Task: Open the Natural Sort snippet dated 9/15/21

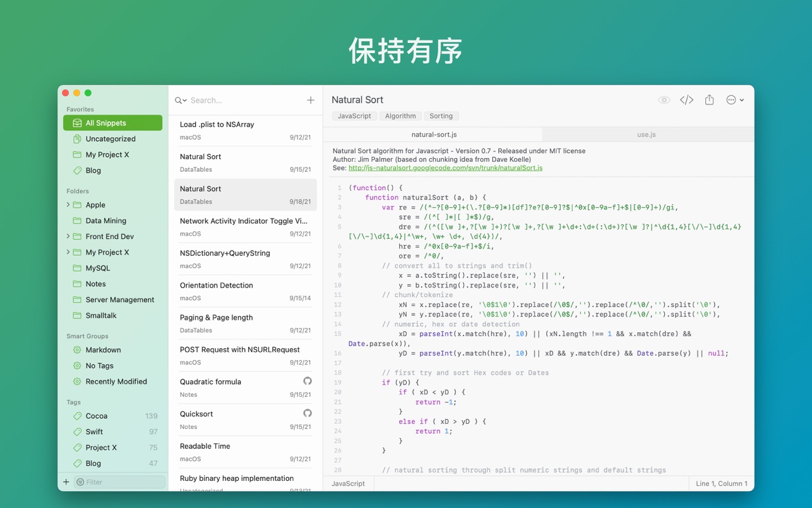Action: (246, 163)
